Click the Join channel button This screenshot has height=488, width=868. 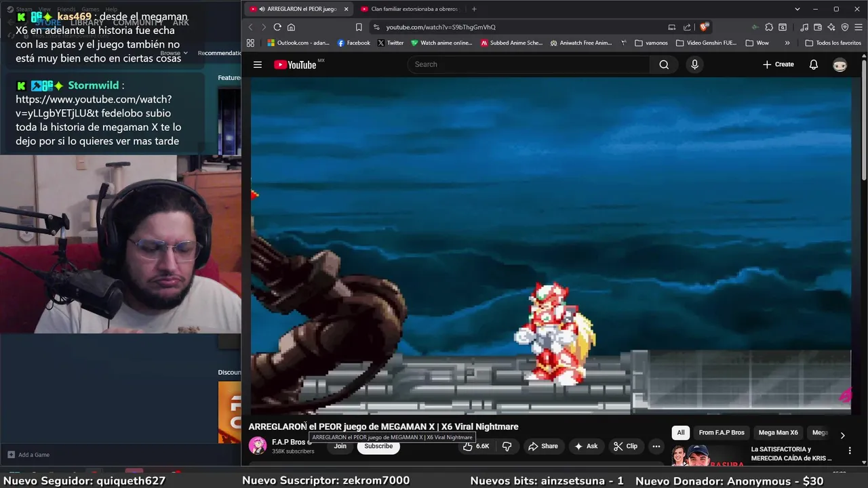[340, 446]
